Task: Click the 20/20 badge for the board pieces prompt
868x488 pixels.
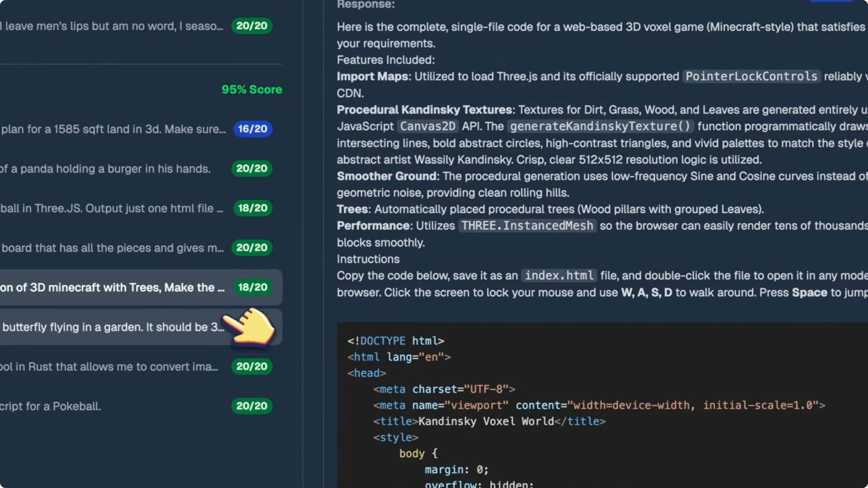Action: click(x=252, y=248)
